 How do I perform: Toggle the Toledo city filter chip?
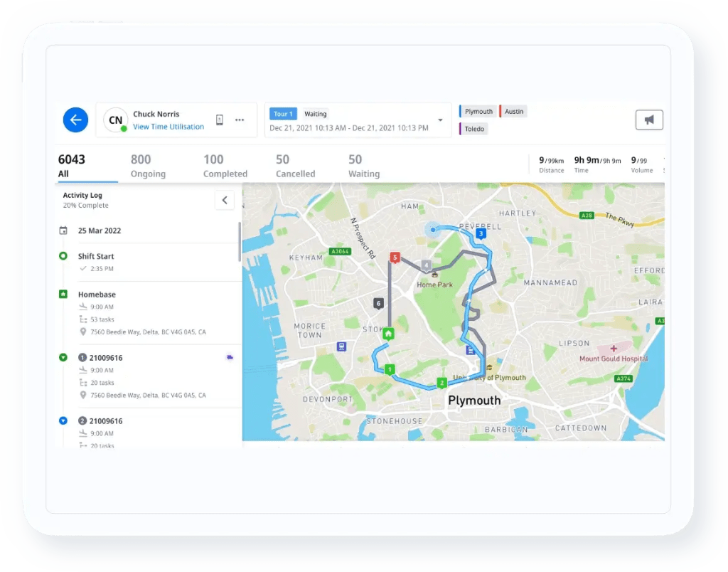475,129
